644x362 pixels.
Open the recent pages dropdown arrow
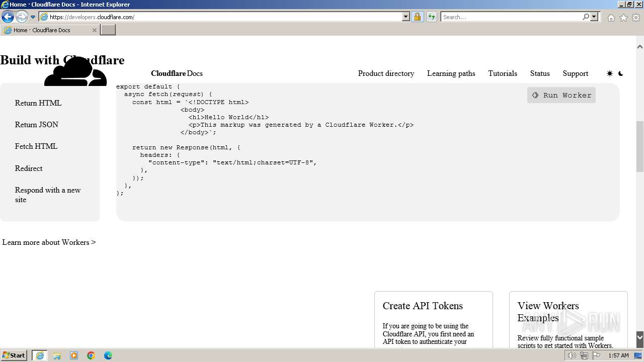tap(33, 17)
